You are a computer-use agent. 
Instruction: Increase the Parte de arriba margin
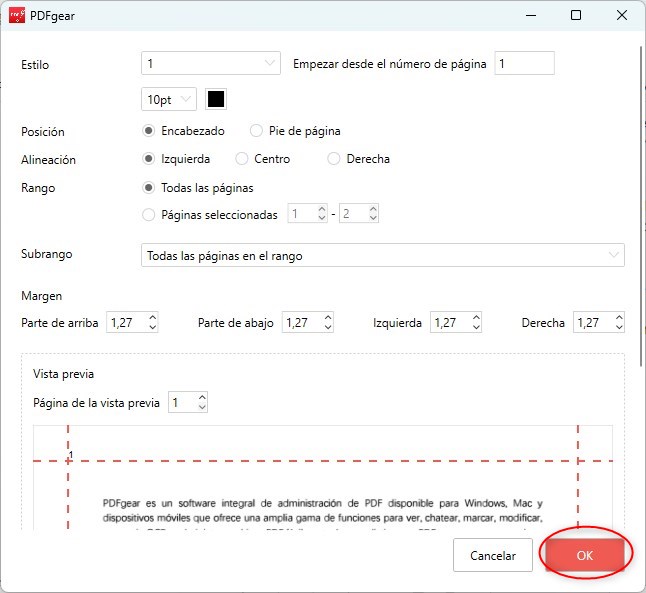(152, 318)
